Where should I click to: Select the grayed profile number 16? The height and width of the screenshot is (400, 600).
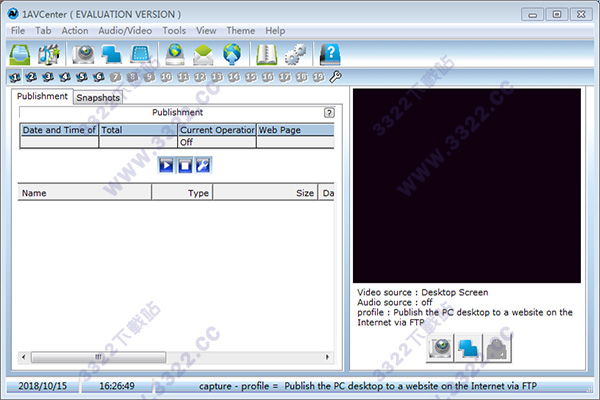(267, 77)
